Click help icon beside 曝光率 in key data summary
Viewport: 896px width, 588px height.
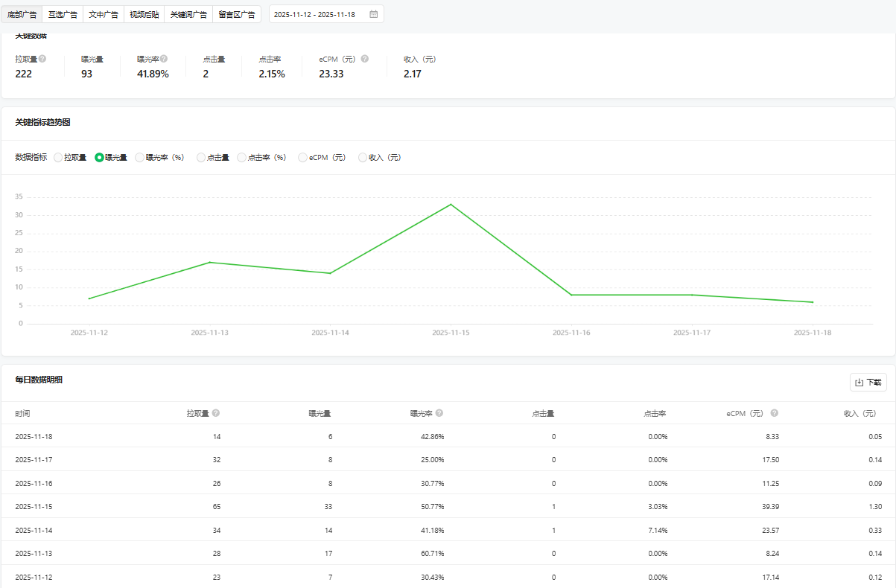164,59
